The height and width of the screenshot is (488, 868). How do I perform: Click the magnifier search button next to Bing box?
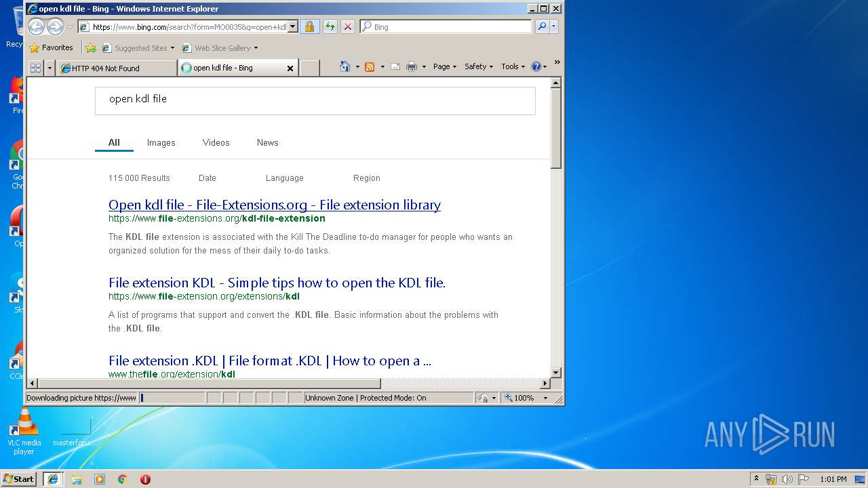pyautogui.click(x=541, y=26)
